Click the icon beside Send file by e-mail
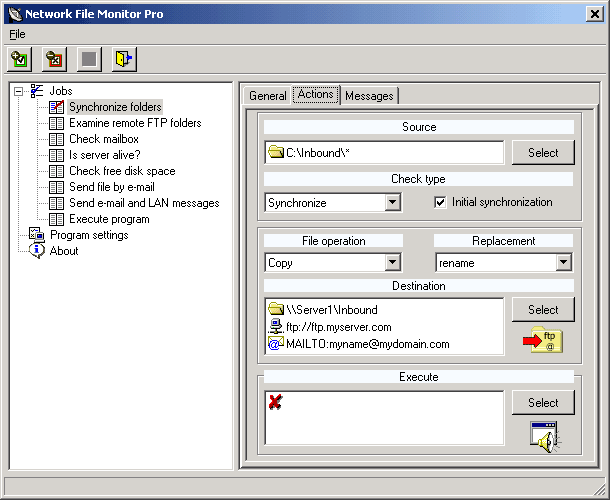 56,187
